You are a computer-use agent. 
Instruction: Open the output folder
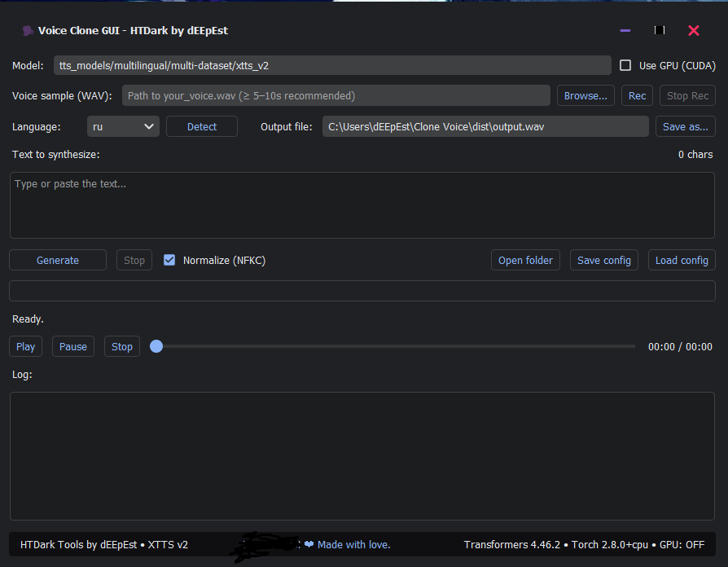tap(525, 260)
